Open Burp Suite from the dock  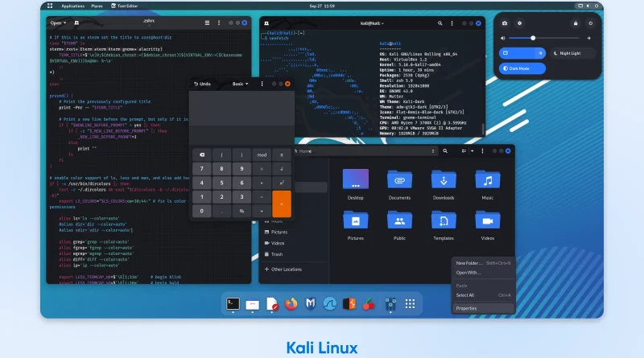tap(349, 304)
